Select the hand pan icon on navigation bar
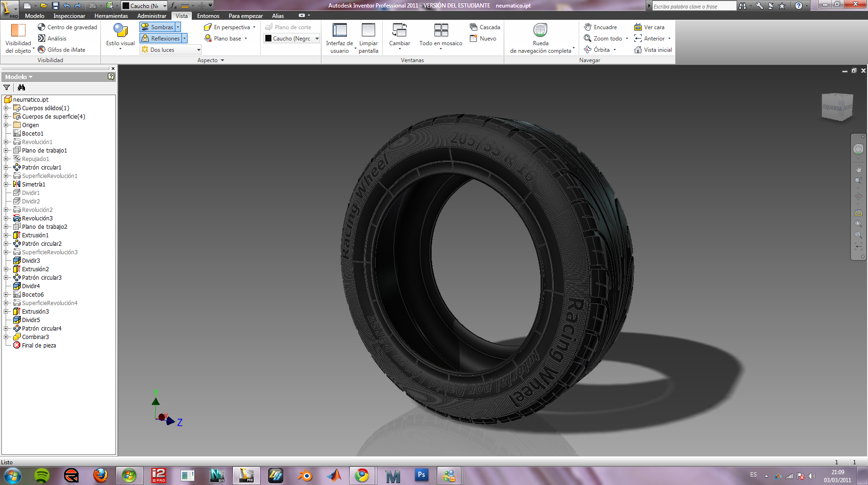 click(859, 169)
